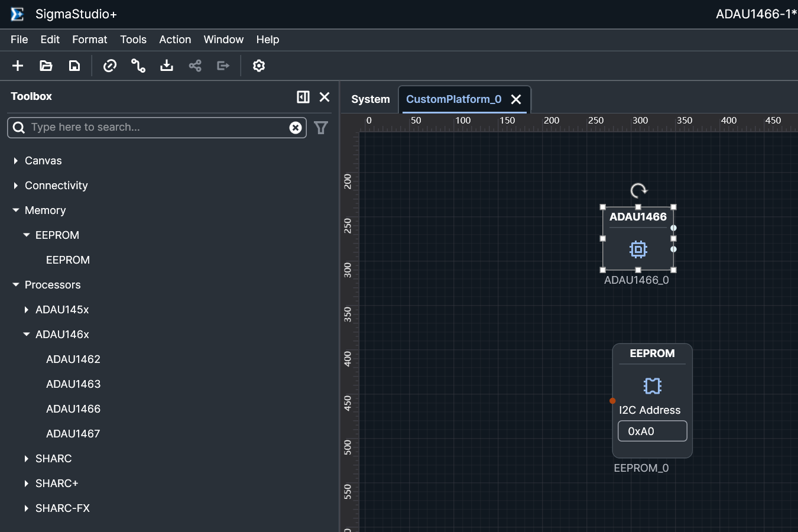
Task: Close the Toolbox panel
Action: (x=325, y=97)
